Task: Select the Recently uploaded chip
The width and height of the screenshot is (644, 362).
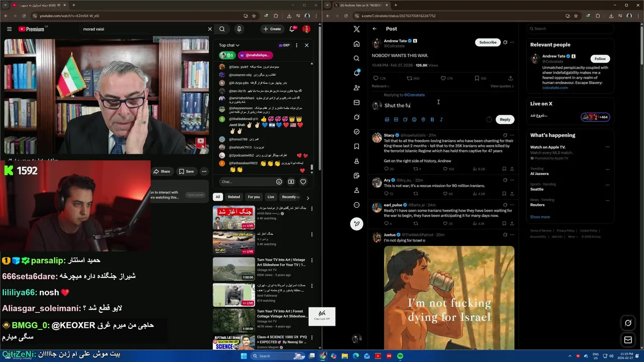Action: click(291, 197)
